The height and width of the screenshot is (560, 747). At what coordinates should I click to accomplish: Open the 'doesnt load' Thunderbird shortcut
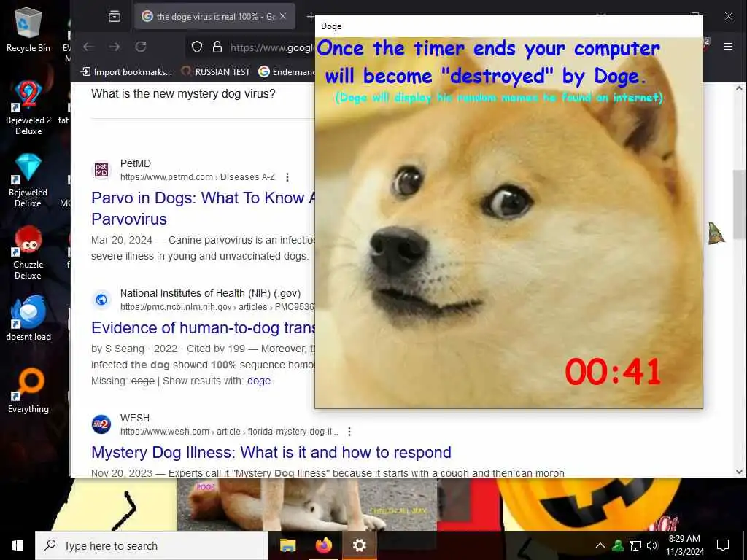tap(28, 319)
